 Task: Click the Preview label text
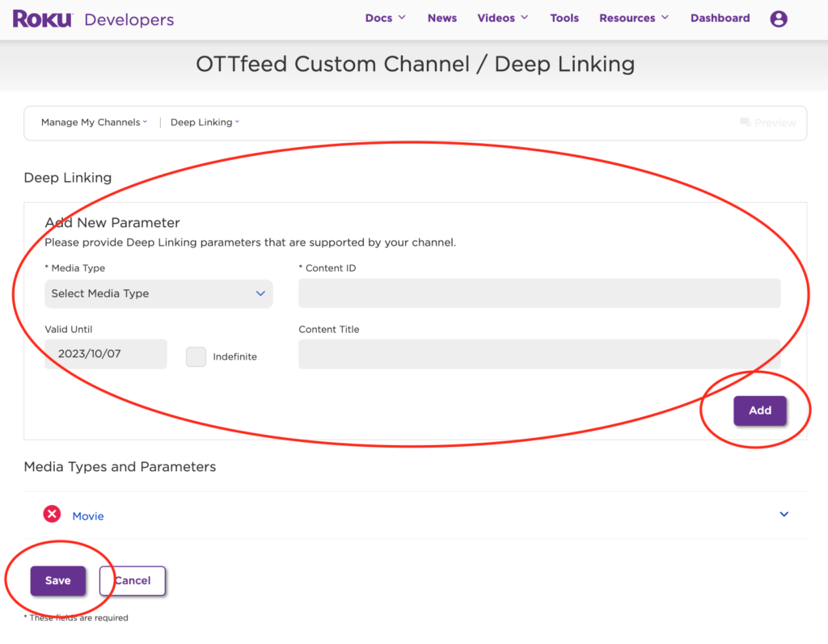click(x=775, y=123)
